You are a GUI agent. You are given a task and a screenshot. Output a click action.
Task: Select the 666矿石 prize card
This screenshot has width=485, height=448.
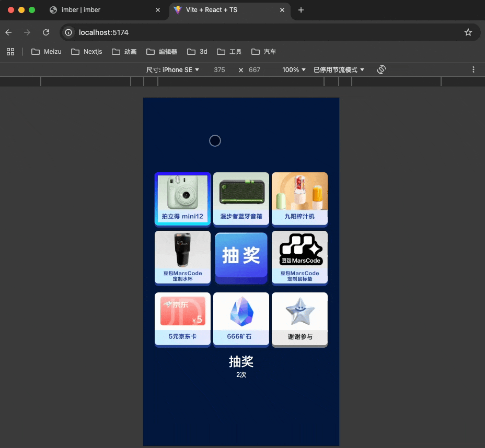[x=241, y=320]
